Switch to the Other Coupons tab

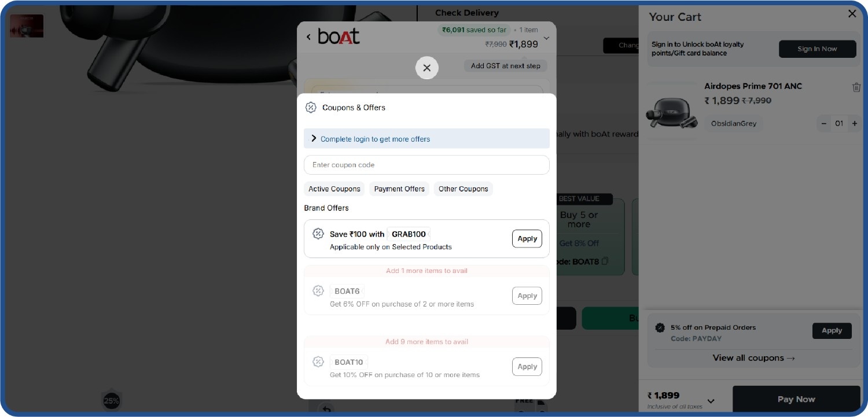pyautogui.click(x=463, y=189)
